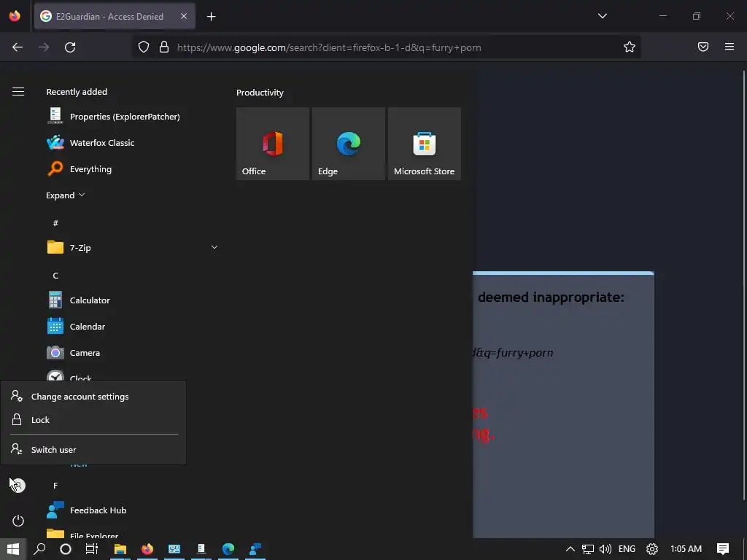Open the Microsoft Store tile

point(424,144)
